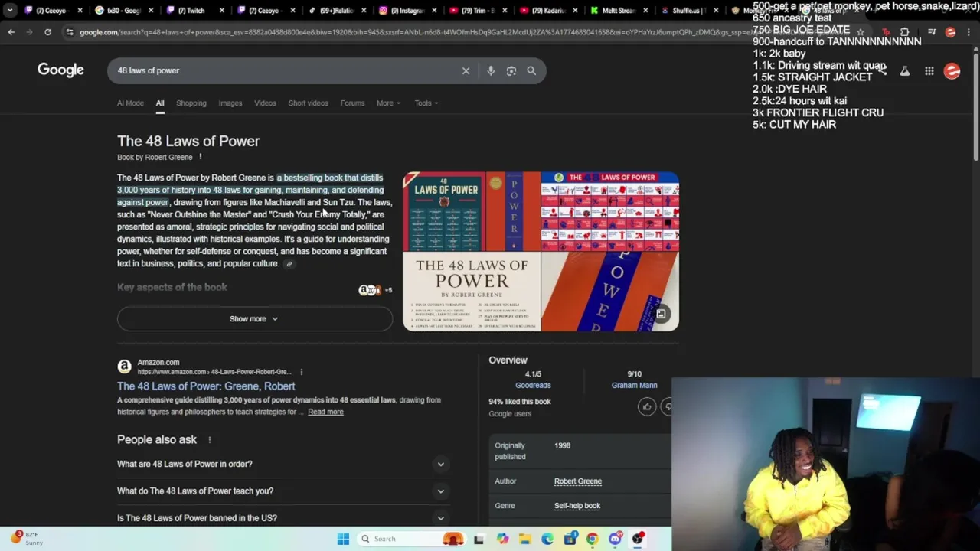Click the Amazon.com site name above the result

[x=158, y=363]
